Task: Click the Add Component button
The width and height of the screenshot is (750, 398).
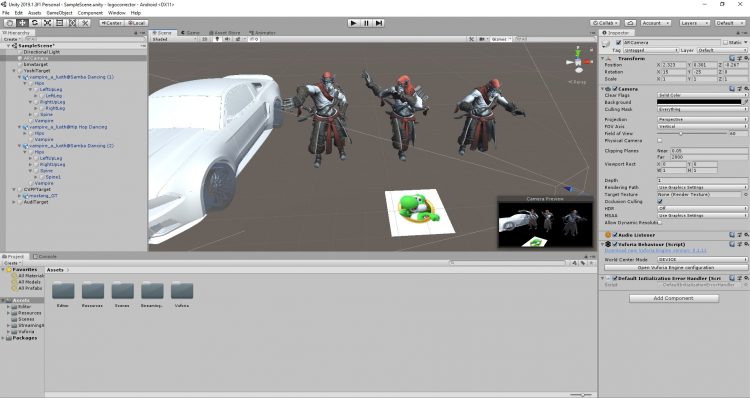Action: click(x=673, y=298)
